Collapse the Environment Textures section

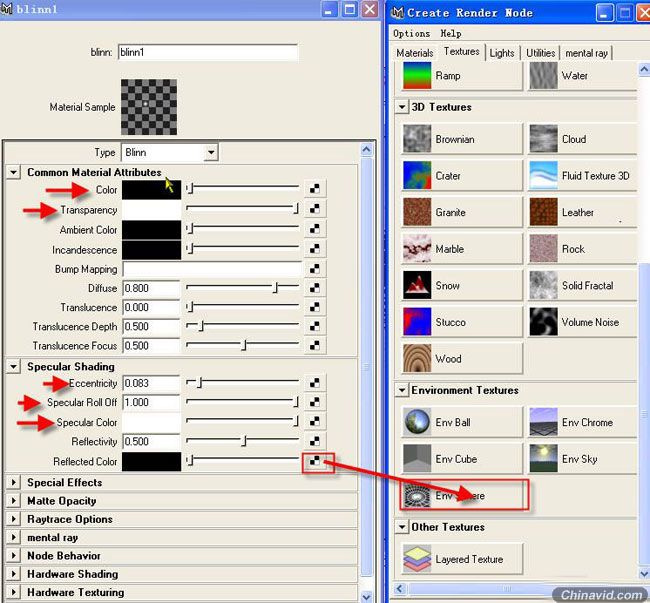[402, 390]
